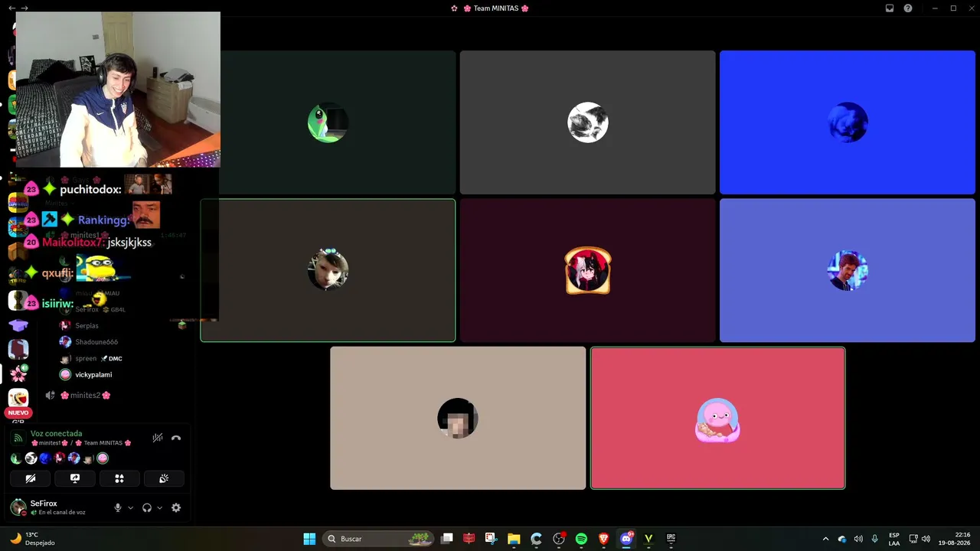Screen dimensions: 980x551
Task: Open Brave browser from the taskbar
Action: click(603, 539)
